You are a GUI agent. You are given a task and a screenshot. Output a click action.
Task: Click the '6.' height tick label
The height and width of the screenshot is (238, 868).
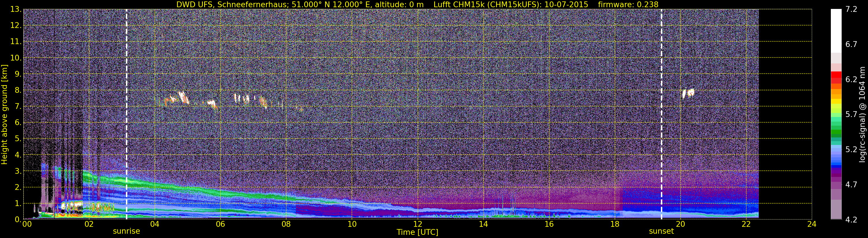[18, 123]
